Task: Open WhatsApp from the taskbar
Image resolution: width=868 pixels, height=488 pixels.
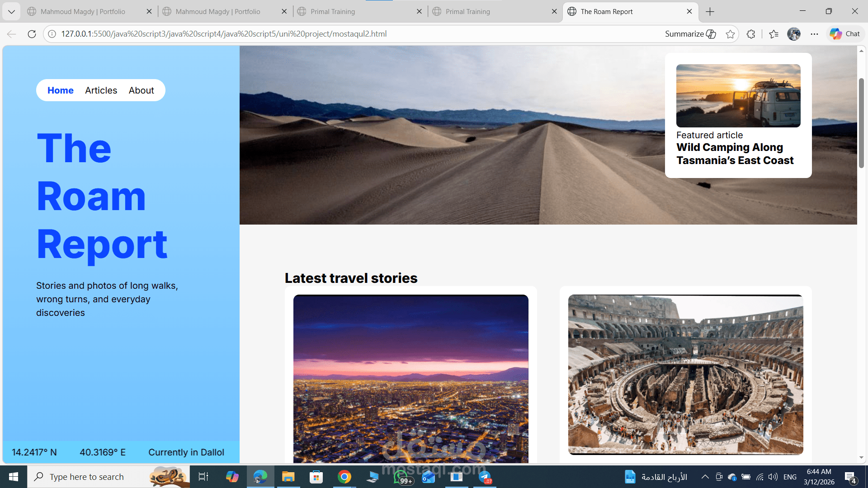Action: click(x=401, y=476)
